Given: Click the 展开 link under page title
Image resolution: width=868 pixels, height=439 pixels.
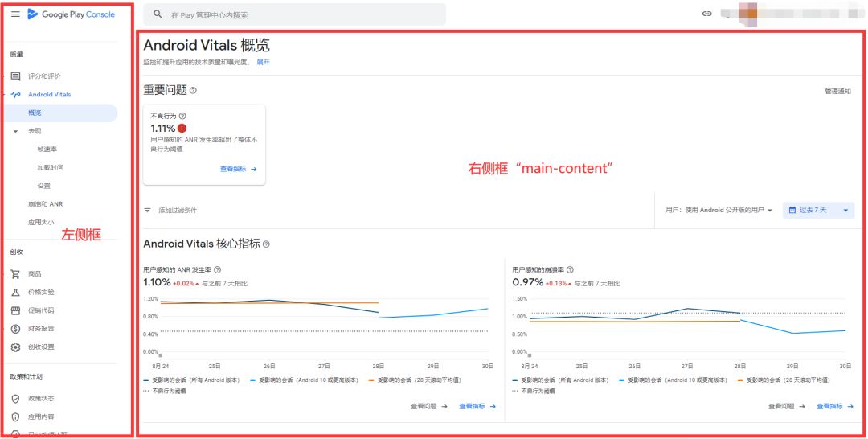Looking at the screenshot, I should 263,62.
